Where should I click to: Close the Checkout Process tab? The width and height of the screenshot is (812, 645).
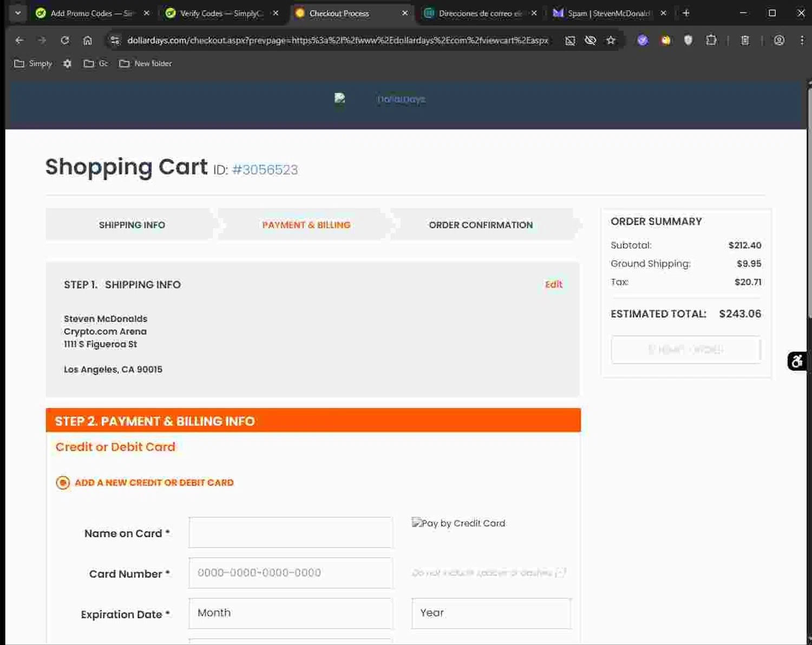coord(405,13)
